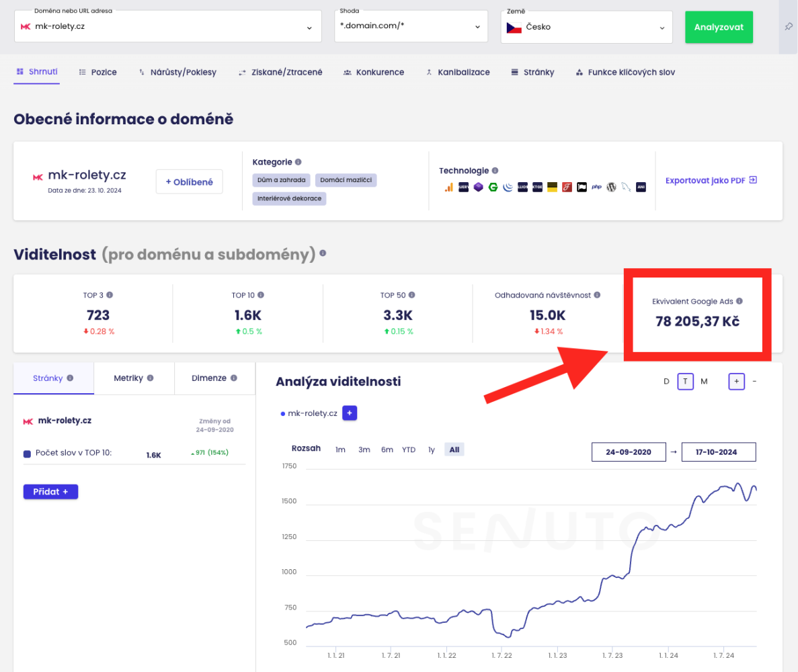This screenshot has height=672, width=798.
Task: Click the export icon beside Exportovat jako PDF
Action: coord(753,180)
